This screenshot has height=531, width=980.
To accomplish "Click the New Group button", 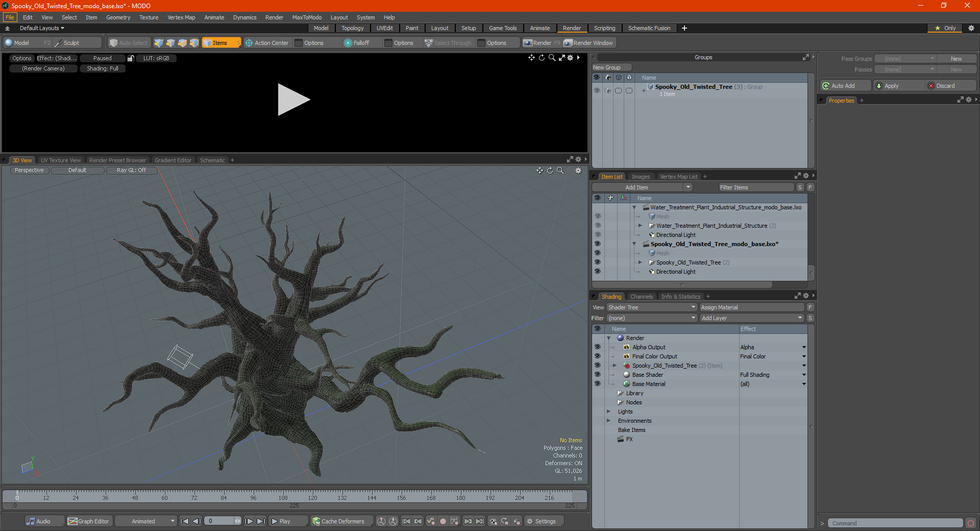I will (611, 67).
